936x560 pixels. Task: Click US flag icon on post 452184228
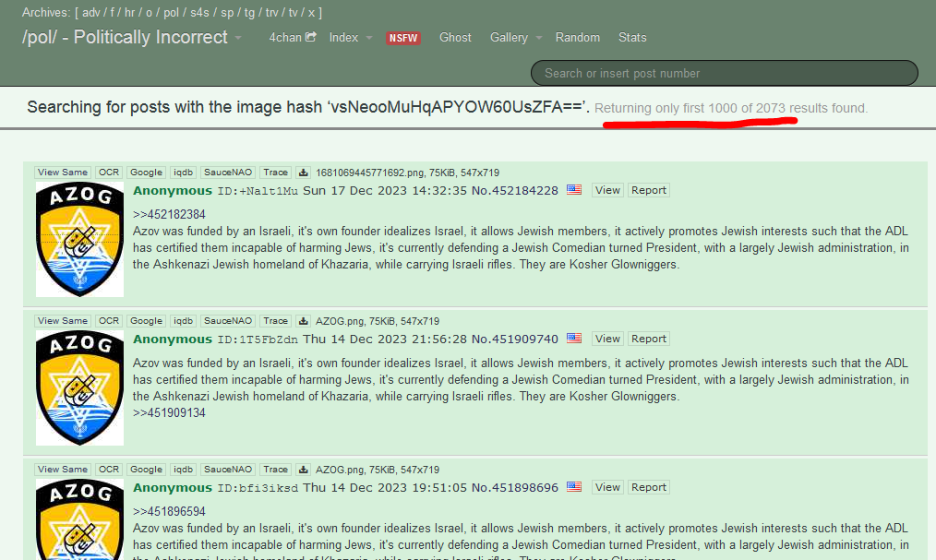tap(573, 190)
